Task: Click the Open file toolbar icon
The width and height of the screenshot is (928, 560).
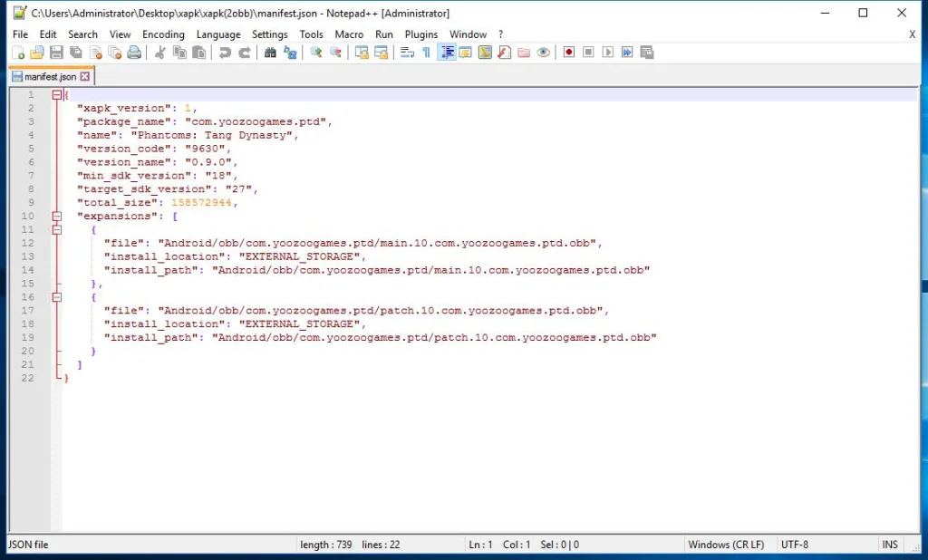Action: point(36,53)
